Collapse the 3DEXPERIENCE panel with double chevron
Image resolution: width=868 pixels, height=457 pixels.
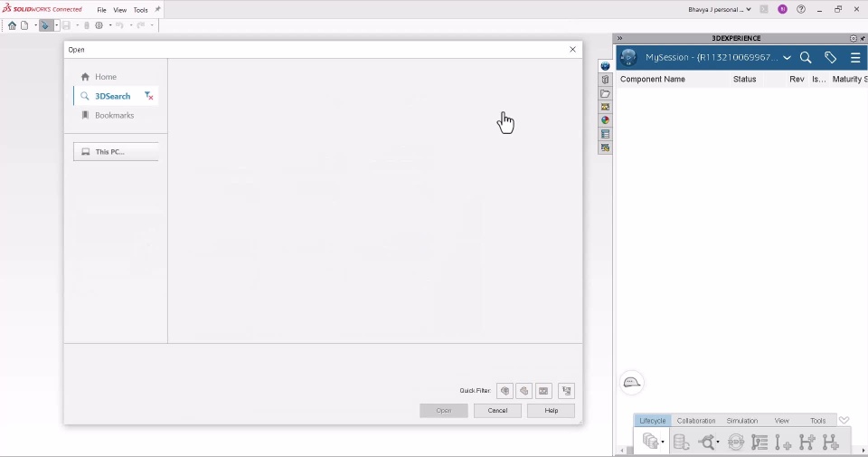point(619,38)
